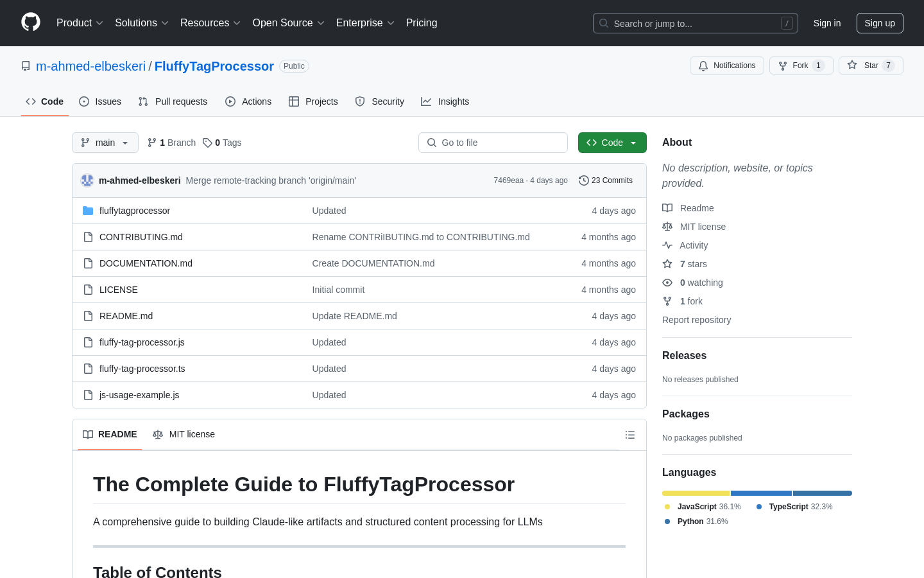Click the TypeScript 32.3% language entry
924x578 pixels.
pos(794,507)
